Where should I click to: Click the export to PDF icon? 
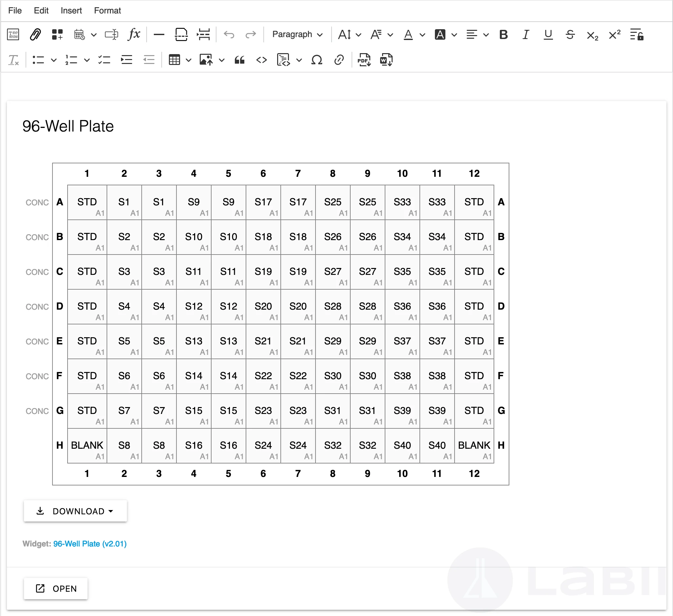(x=364, y=60)
